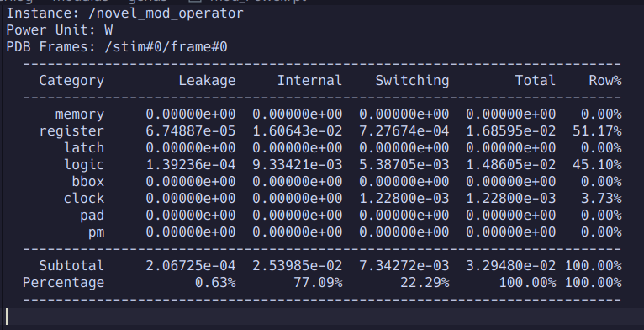Click the clock row percentage 3.73%
Viewport: 644px width, 330px height.
point(601,199)
